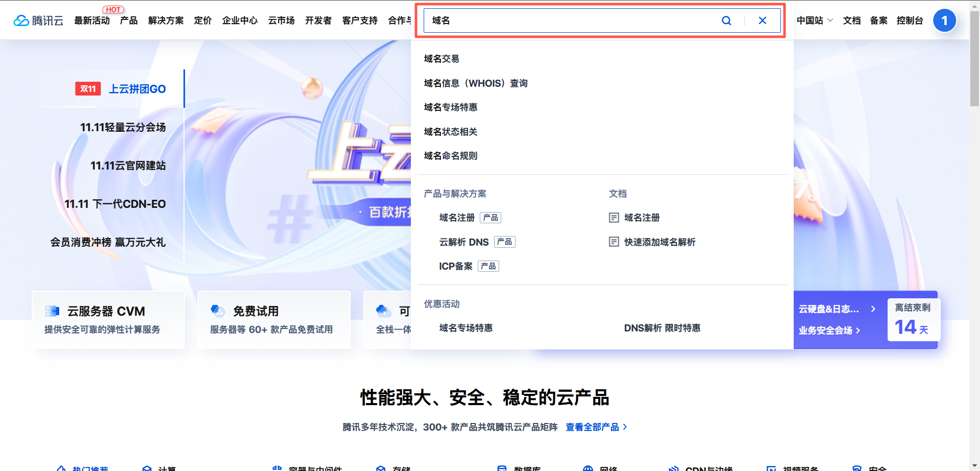Select the 上云拼团GO banner tab
The width and height of the screenshot is (980, 471).
(137, 89)
